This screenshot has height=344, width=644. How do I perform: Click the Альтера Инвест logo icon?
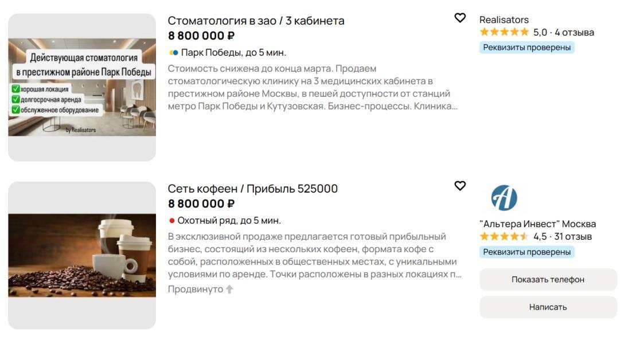pos(504,198)
